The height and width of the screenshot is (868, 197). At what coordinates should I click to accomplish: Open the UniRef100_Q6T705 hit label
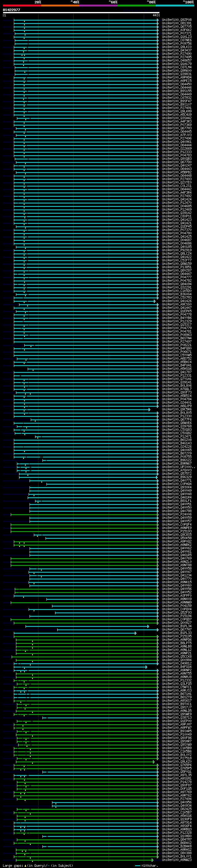click(177, 26)
